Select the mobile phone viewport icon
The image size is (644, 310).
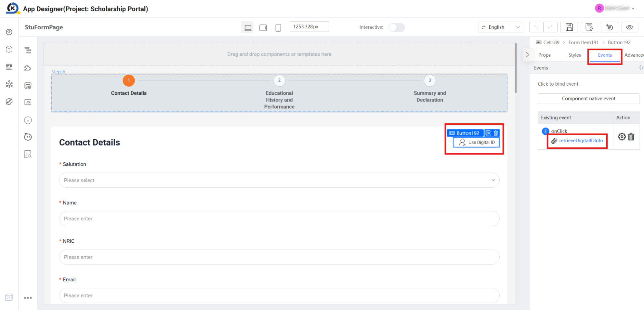click(278, 28)
